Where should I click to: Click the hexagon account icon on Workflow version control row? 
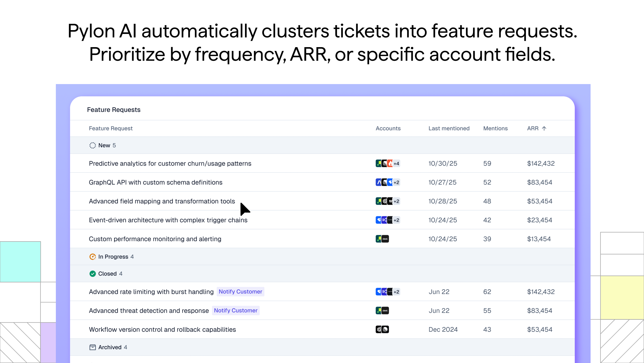point(379,329)
